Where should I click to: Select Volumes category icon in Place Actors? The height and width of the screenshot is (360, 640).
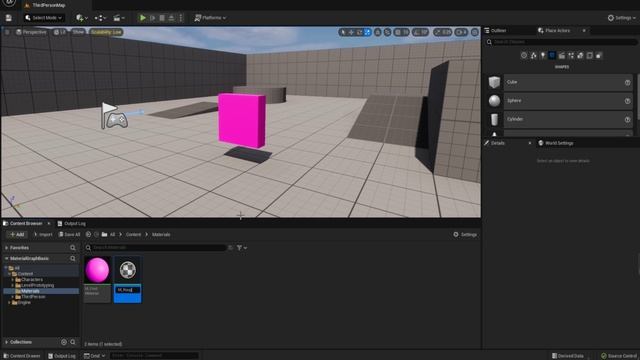tap(590, 56)
